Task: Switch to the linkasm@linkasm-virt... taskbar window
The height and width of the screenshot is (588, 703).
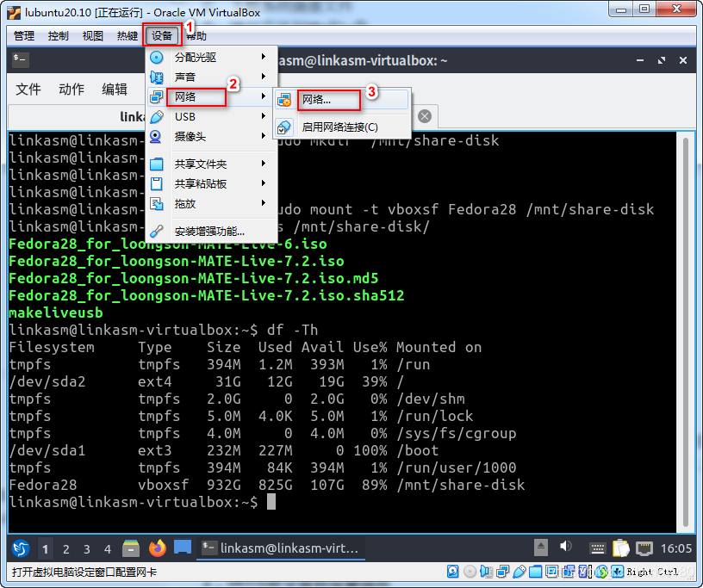Action: [281, 548]
